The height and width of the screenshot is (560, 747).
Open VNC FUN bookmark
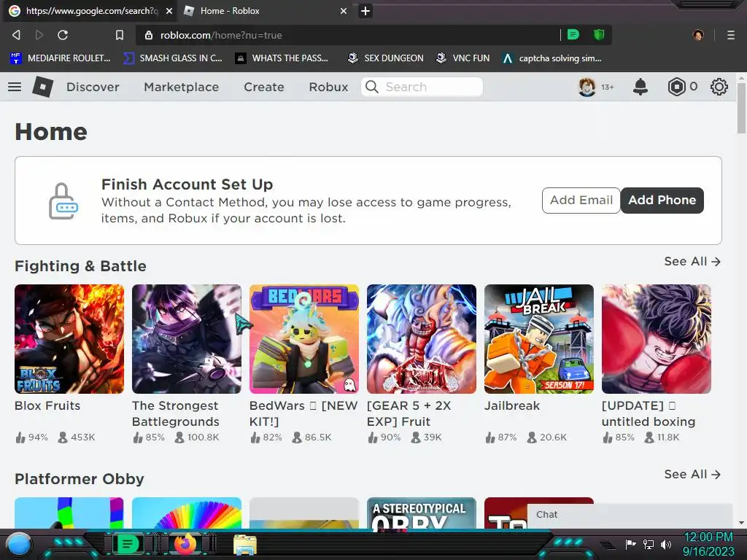coord(463,58)
